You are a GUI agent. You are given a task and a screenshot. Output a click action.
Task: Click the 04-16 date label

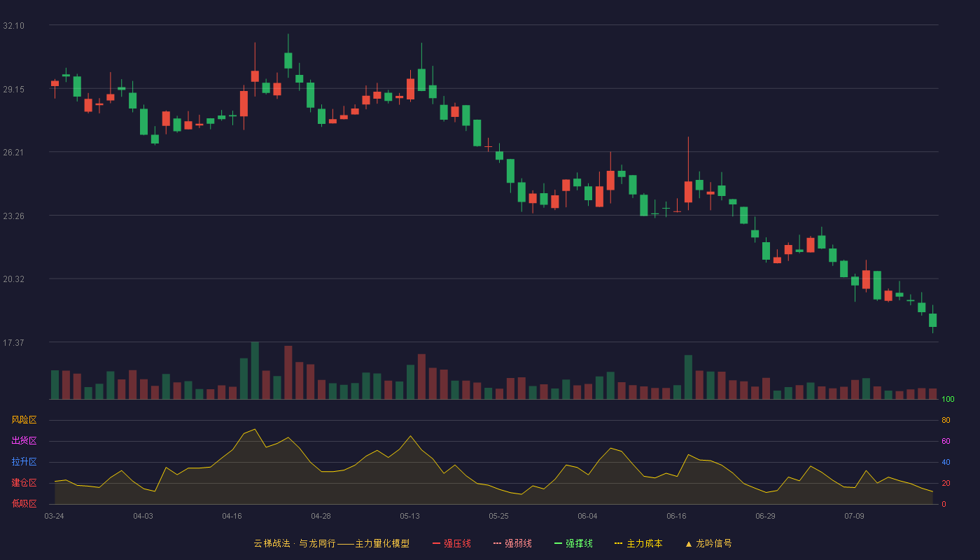click(232, 516)
